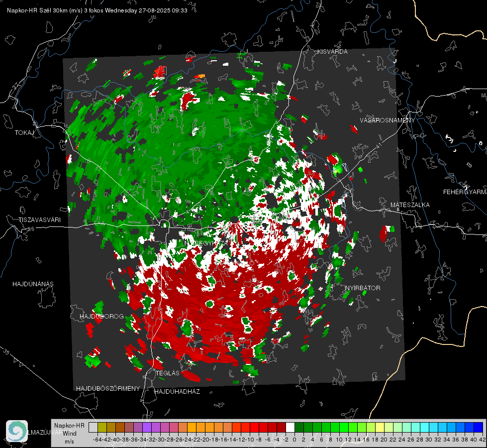The width and height of the screenshot is (487, 448).
Task: Click the MÁTÉSZALKA town label
Action: point(410,205)
